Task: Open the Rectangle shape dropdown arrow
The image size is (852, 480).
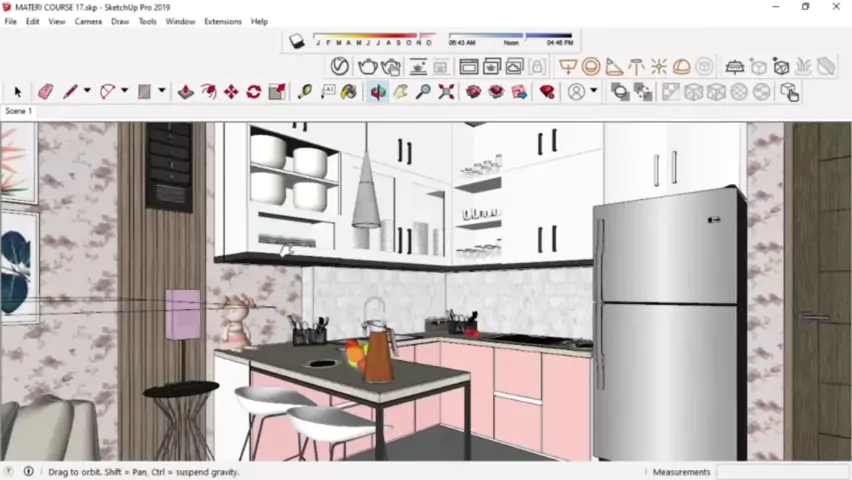Action: coord(162,92)
